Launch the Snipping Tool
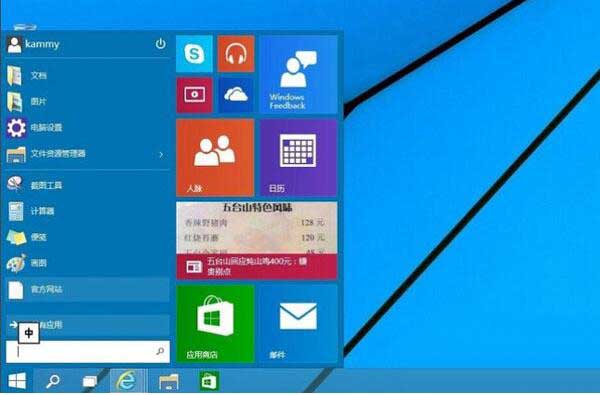 88,185
